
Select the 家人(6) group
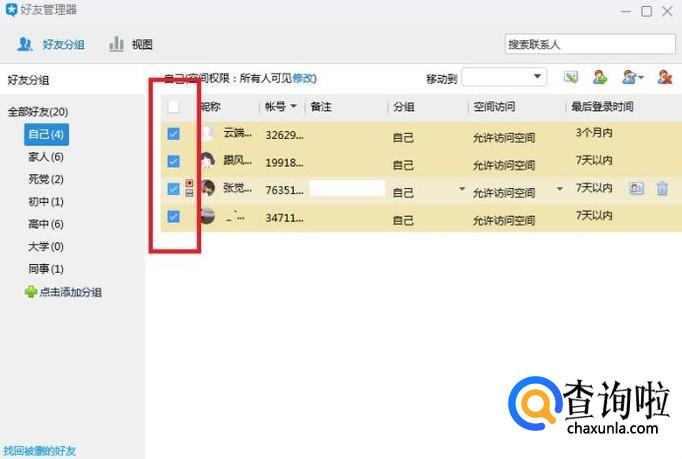[x=46, y=157]
